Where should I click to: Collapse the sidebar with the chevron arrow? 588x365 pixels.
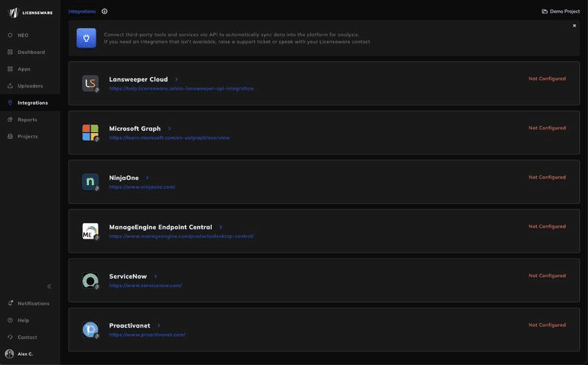pos(49,286)
